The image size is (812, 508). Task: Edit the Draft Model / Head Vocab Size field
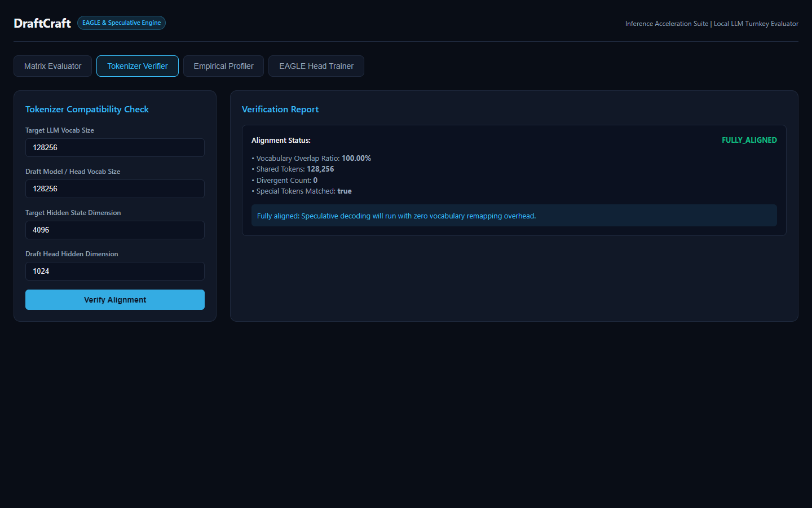115,189
